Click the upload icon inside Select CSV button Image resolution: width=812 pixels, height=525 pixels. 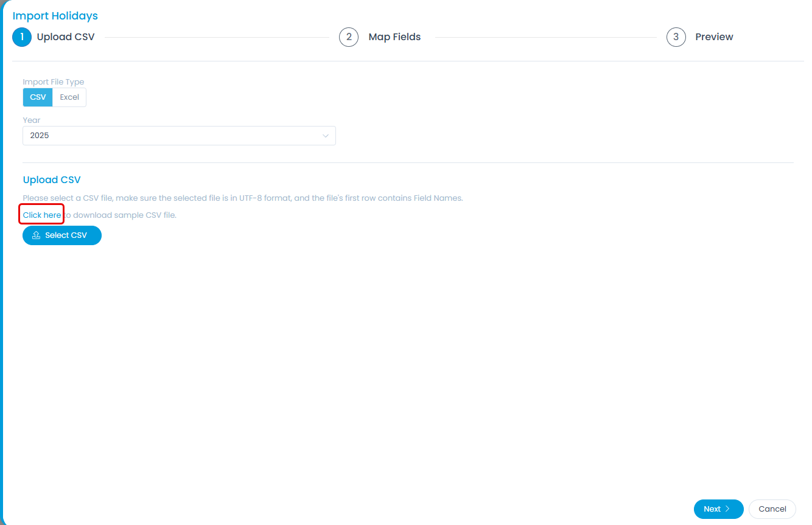(35, 235)
